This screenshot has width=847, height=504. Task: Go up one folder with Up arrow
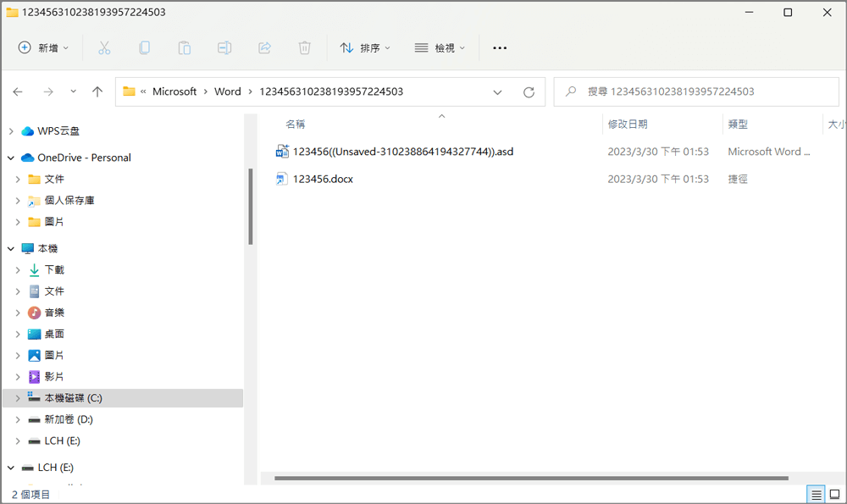97,92
